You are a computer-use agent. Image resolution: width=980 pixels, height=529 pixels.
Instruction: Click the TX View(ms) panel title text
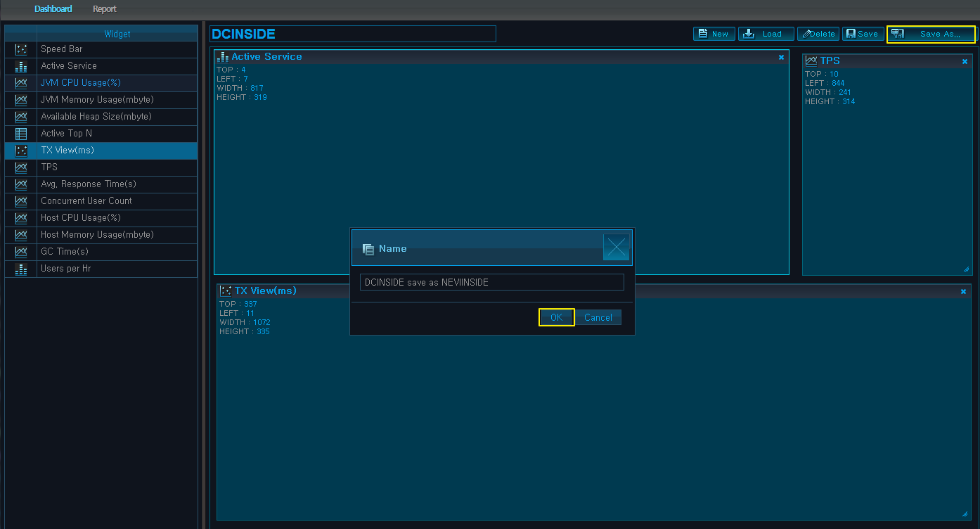266,291
